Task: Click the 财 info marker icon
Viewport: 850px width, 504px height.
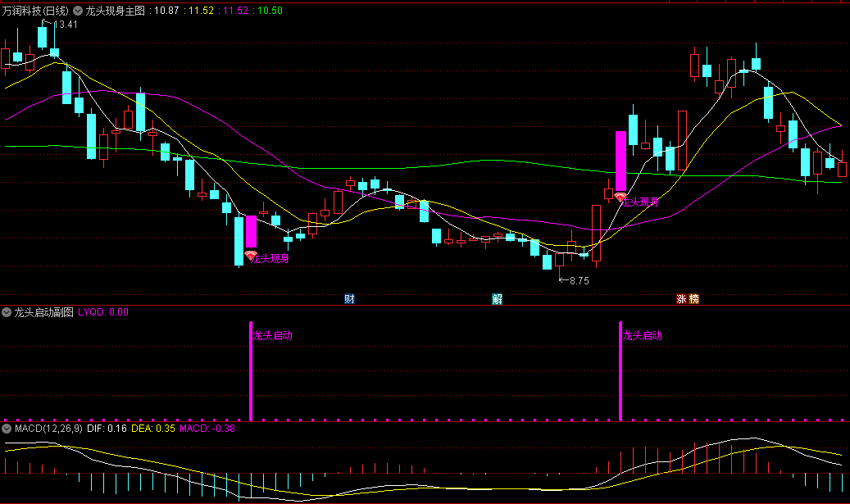Action: tap(349, 298)
